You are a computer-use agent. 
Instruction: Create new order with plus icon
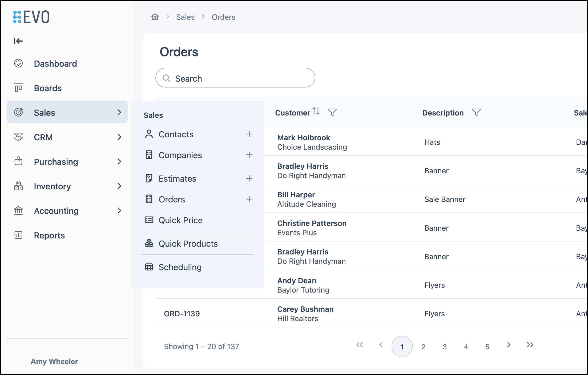pos(249,199)
